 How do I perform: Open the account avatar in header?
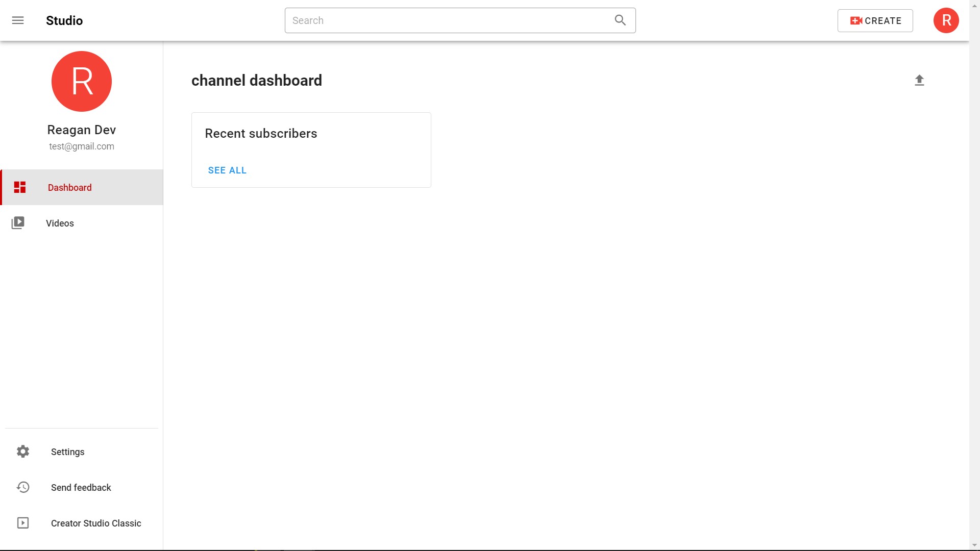tap(946, 20)
